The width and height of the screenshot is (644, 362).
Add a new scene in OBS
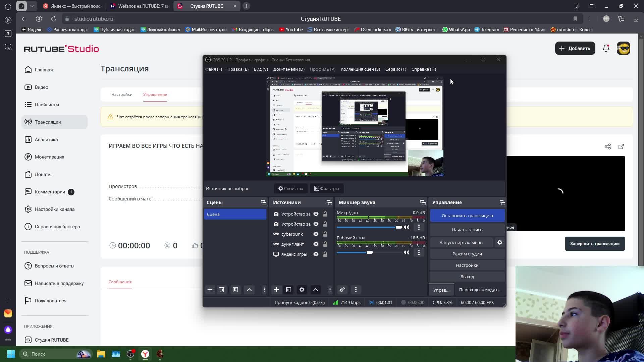[210, 290]
